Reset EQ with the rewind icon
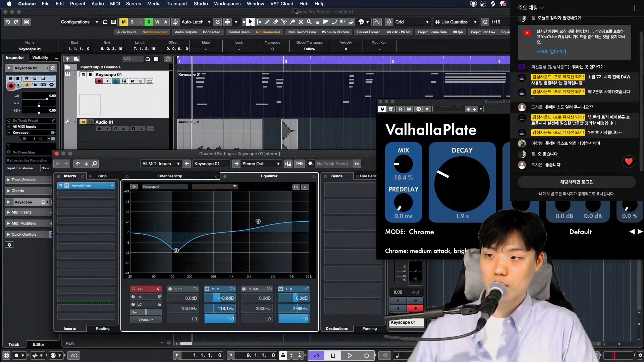This screenshot has width=644, height=362. 296,187
